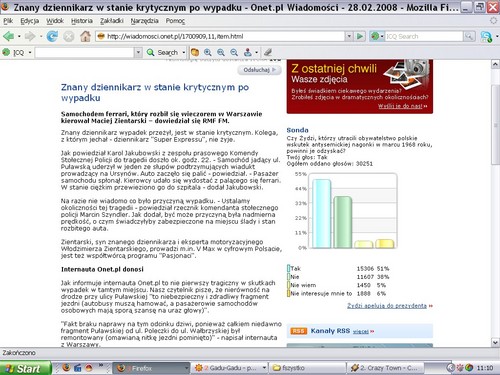Click the page vertical scrollbar down arrow
Image resolution: width=500 pixels, height=375 pixels.
pyautogui.click(x=495, y=342)
